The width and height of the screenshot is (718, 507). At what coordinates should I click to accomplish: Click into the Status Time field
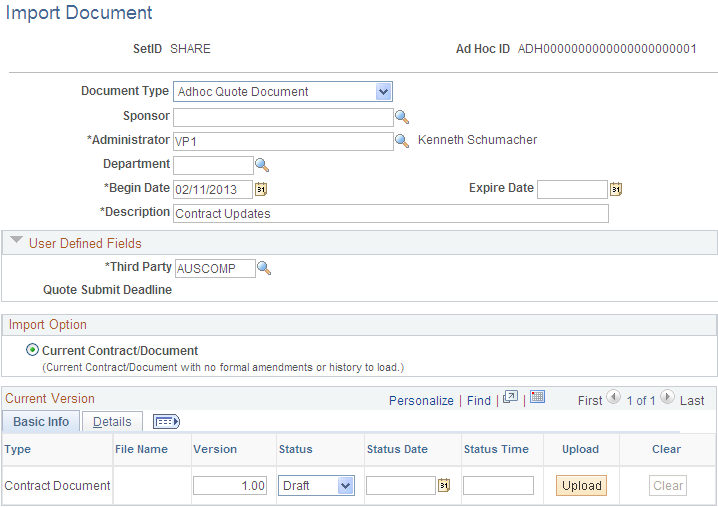(498, 485)
